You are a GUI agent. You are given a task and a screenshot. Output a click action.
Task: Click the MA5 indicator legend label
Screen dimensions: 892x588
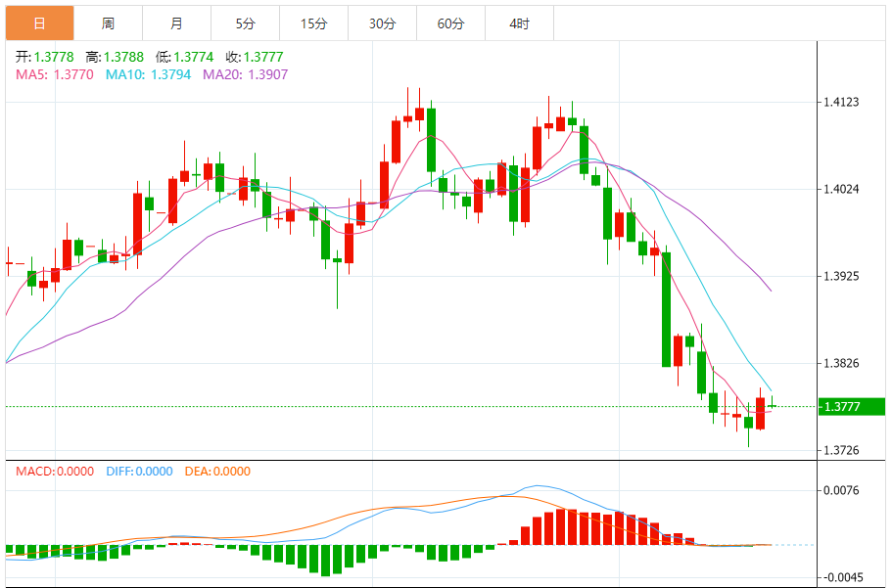pos(54,73)
